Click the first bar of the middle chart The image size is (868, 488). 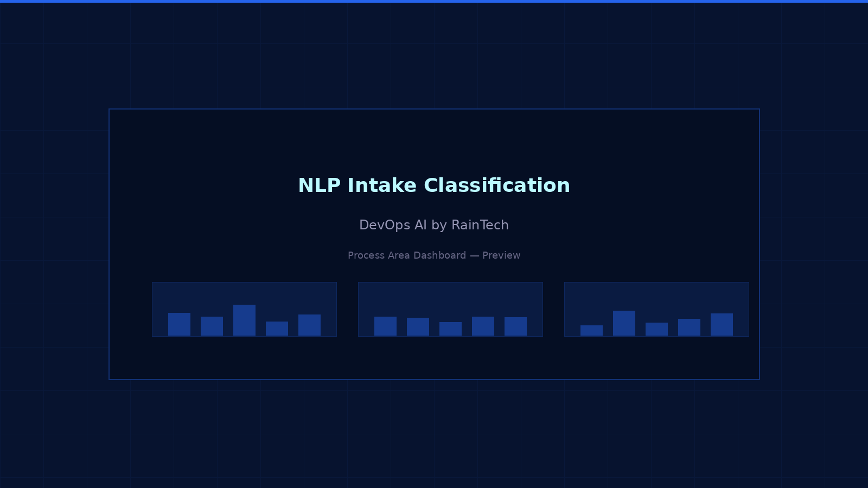(385, 325)
